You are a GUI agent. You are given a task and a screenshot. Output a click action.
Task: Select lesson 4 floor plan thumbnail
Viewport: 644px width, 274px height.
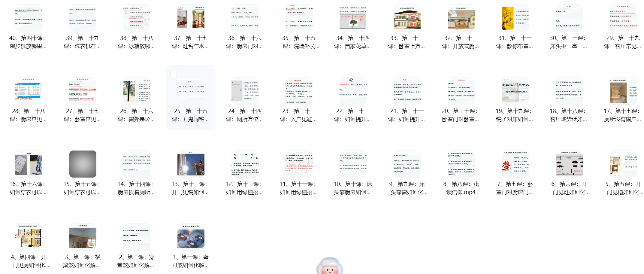(29, 237)
